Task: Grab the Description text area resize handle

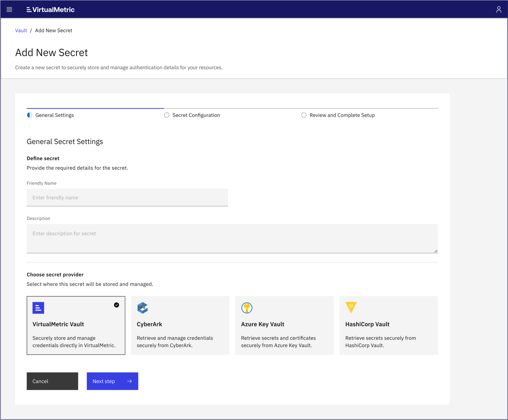Action: 436,251
